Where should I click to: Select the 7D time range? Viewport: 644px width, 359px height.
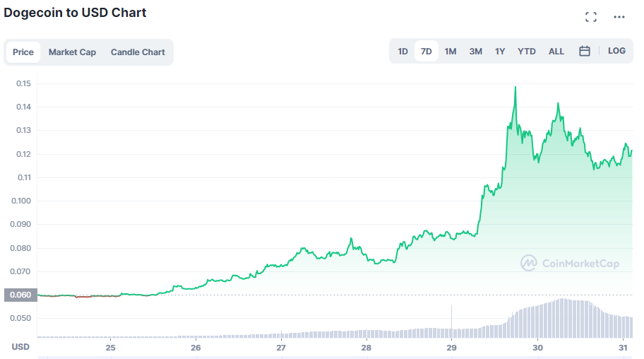[427, 51]
